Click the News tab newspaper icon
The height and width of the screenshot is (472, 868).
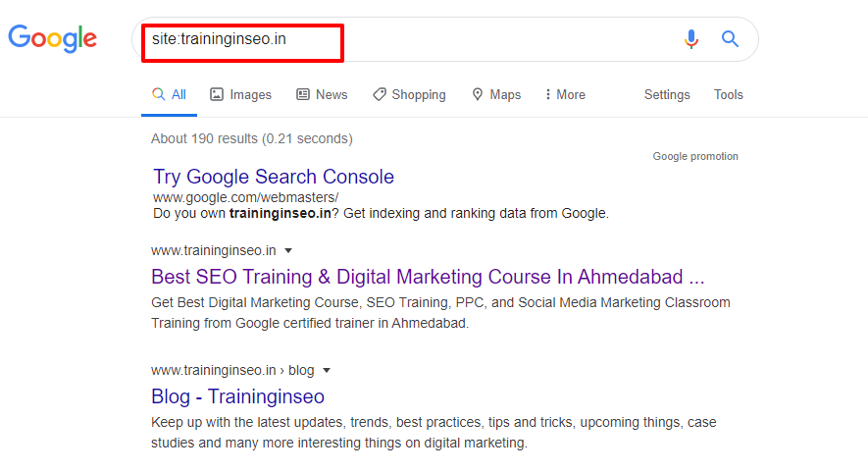pyautogui.click(x=303, y=95)
